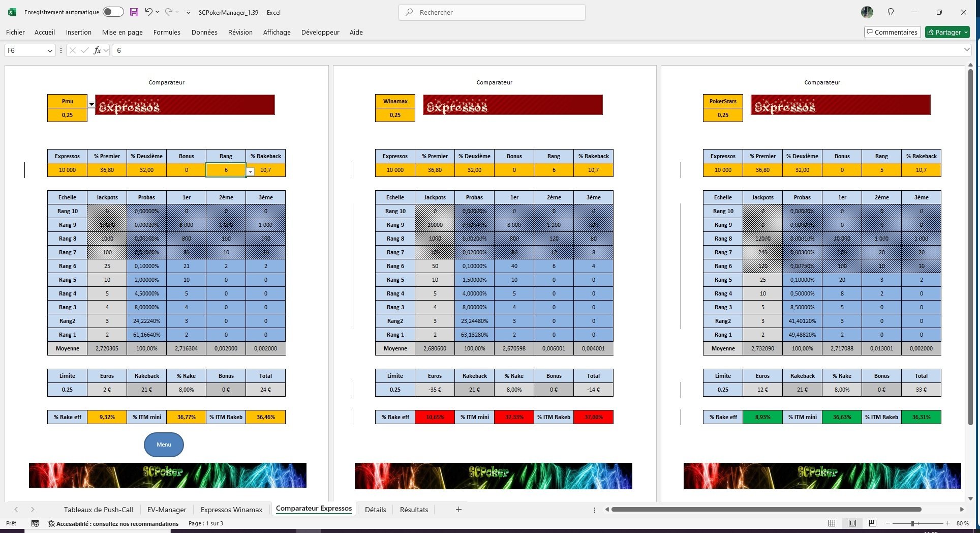The width and height of the screenshot is (980, 533).
Task: Switch to Page Break Preview icon
Action: [x=873, y=523]
